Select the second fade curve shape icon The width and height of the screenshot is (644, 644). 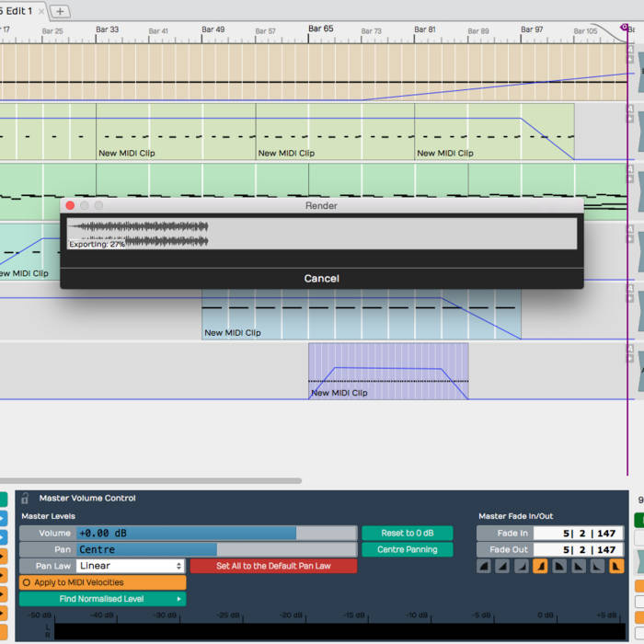(x=502, y=567)
